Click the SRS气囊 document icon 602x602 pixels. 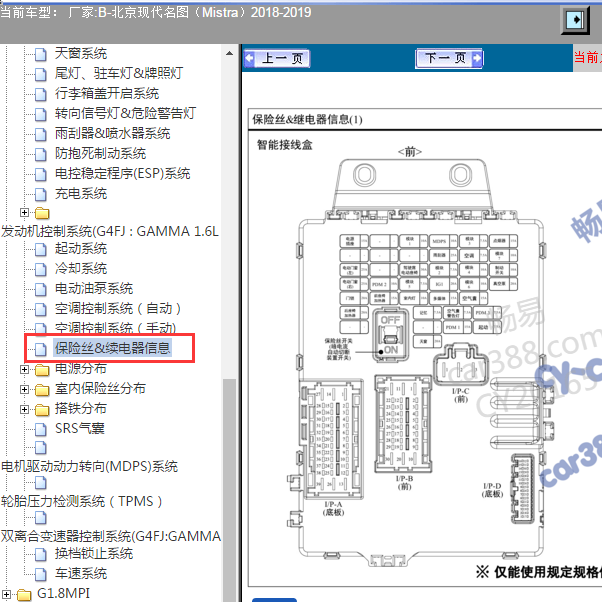41,429
